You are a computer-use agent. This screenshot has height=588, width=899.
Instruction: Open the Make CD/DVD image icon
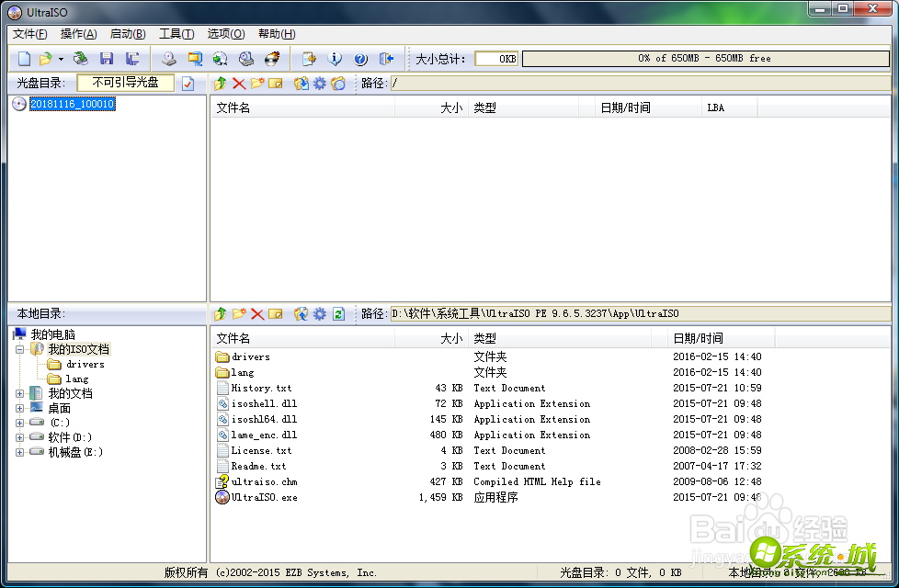pos(168,58)
